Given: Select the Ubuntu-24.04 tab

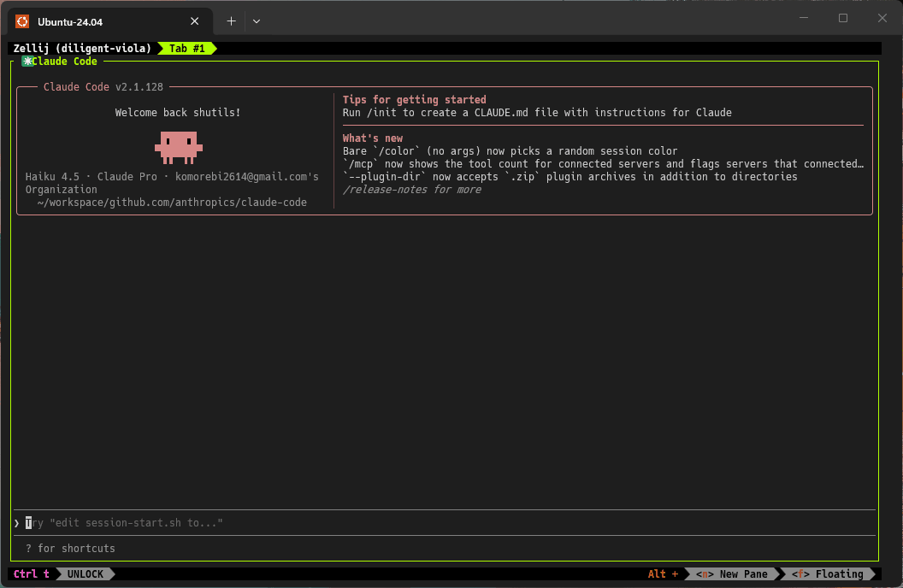Looking at the screenshot, I should point(110,21).
